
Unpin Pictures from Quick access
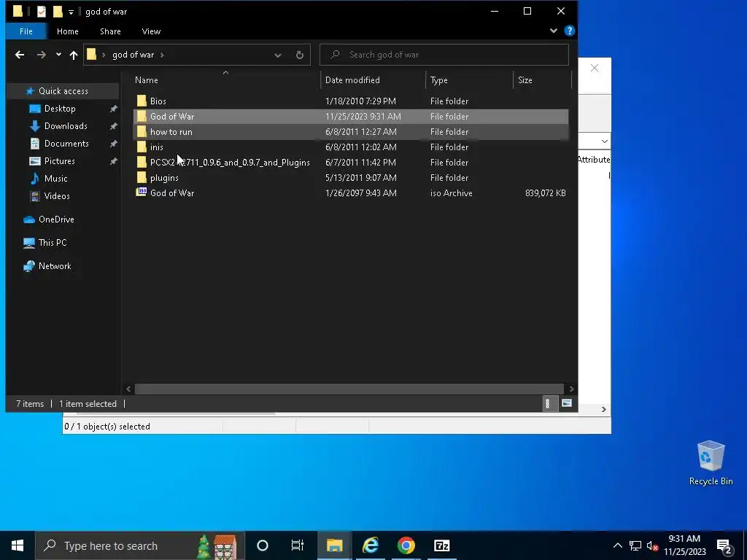click(113, 161)
